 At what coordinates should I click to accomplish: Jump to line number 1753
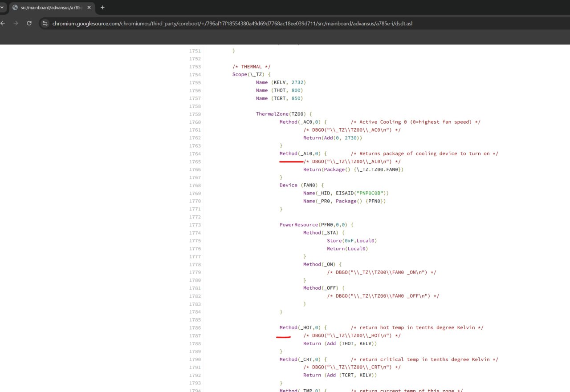195,67
